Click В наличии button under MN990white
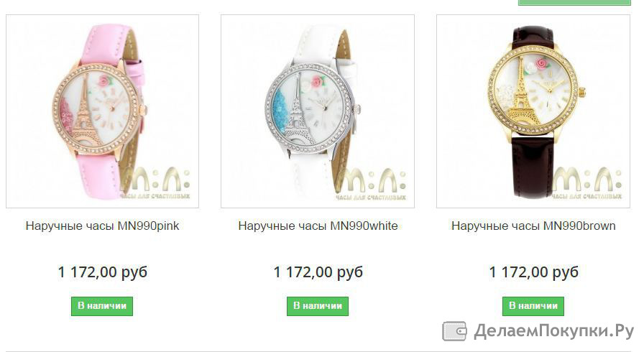Viewport: 644px width, 352px height. pyautogui.click(x=318, y=306)
